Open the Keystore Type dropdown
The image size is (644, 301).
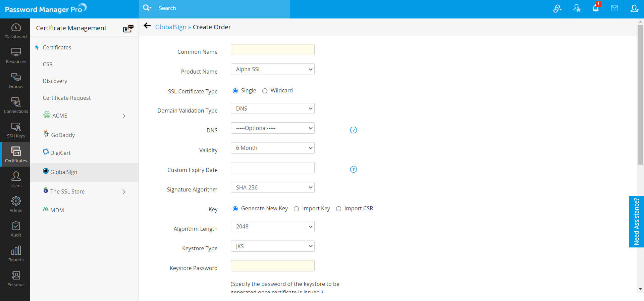(x=272, y=246)
